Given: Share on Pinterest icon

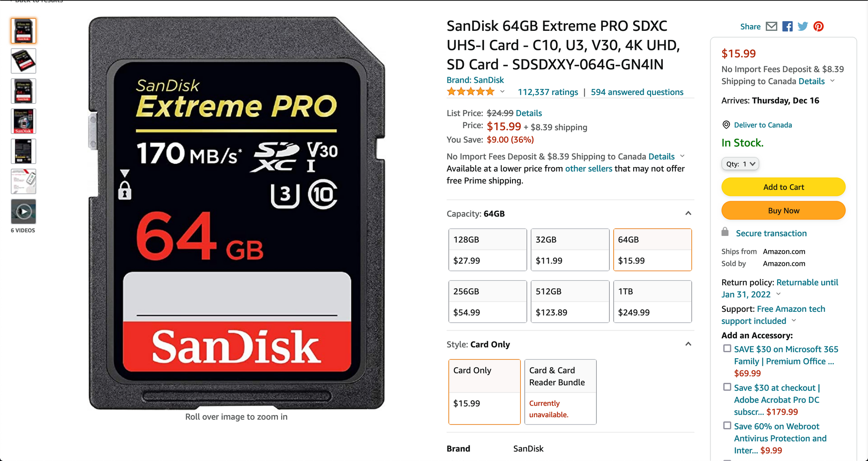Looking at the screenshot, I should point(819,26).
